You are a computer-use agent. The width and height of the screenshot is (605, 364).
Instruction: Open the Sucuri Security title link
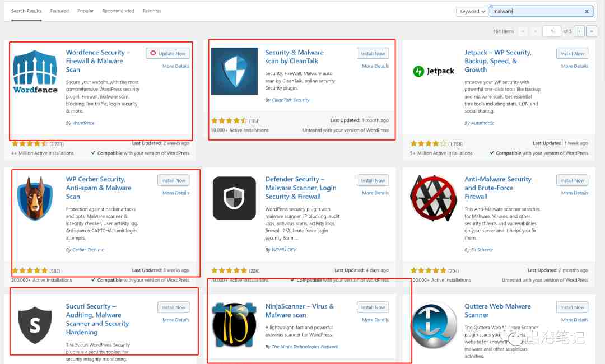(97, 319)
